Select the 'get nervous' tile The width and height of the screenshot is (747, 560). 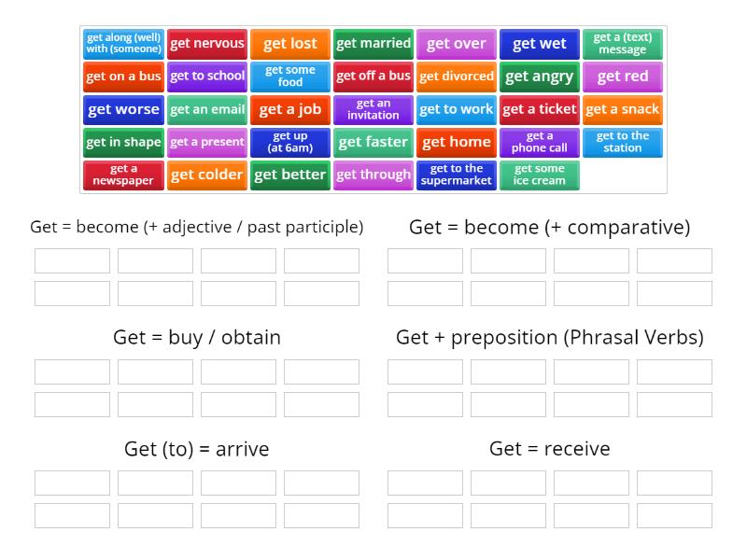[207, 43]
